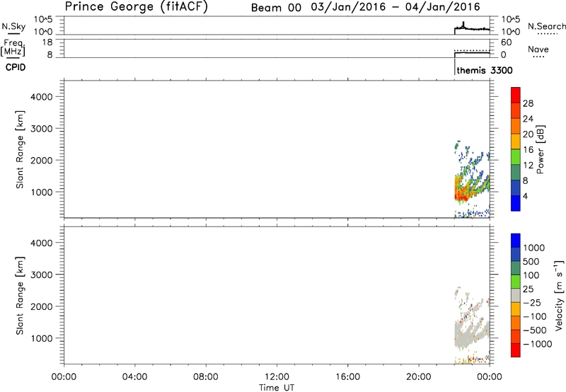Click the blue top segment of the velocity colorbar
The height and width of the screenshot is (392, 566).
click(516, 241)
